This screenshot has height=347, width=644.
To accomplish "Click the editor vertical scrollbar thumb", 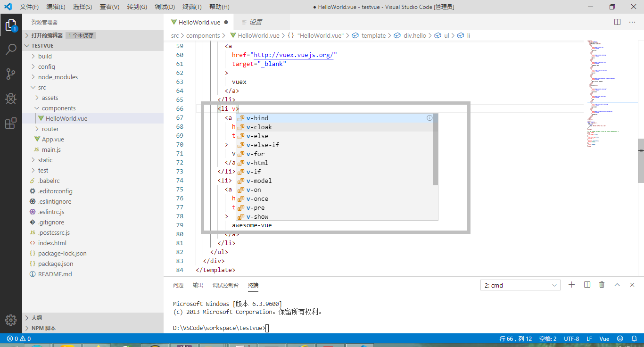I will 641,160.
